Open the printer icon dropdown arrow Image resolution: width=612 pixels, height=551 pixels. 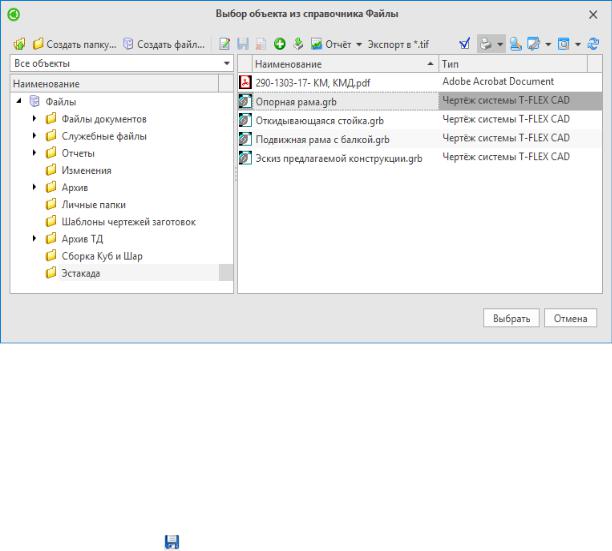click(500, 44)
